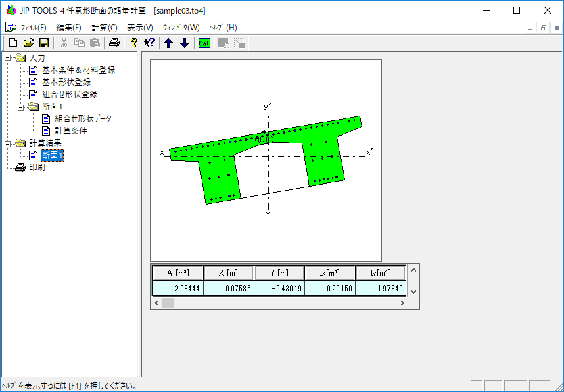Run calculation with the Cal icon

click(x=204, y=43)
